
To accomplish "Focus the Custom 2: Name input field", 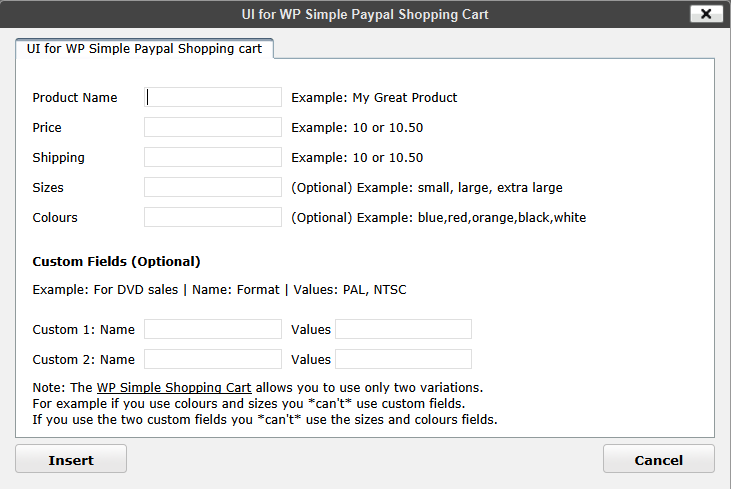I will (x=213, y=359).
